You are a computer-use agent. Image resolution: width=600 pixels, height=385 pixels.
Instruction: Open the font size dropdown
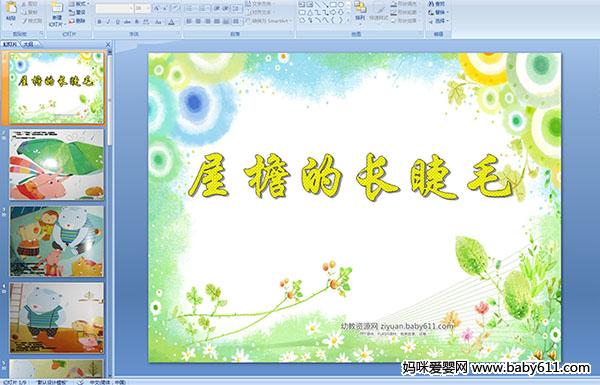[142, 8]
